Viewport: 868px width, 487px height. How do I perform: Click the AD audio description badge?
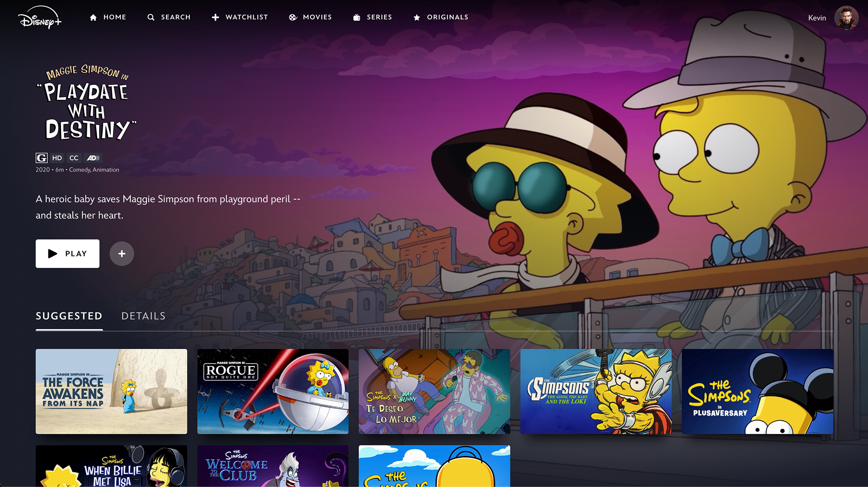point(93,158)
